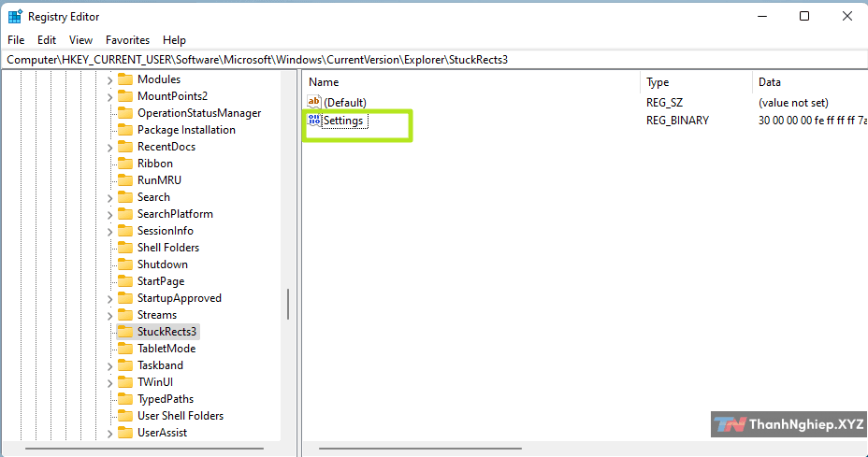
Task: Click the tree pane horizontal scrollbar
Action: pos(144,449)
